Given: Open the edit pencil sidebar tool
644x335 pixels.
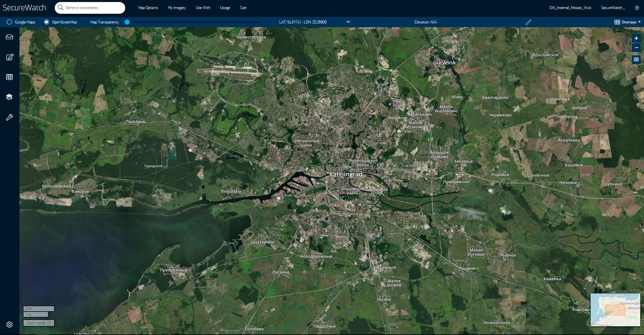Looking at the screenshot, I should (10, 57).
